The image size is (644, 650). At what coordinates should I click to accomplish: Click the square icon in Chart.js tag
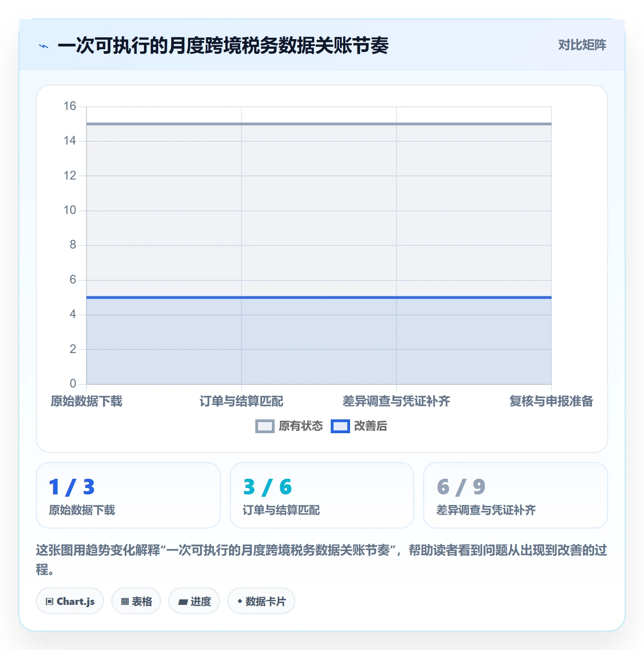pyautogui.click(x=50, y=602)
